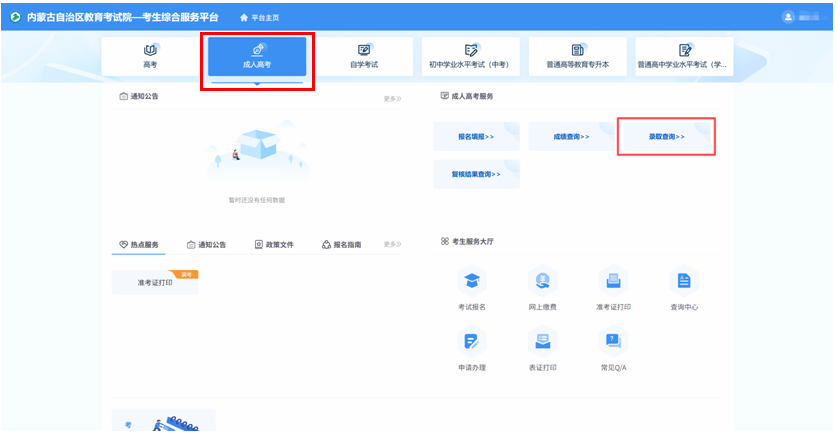Expand 更多 next to 通知公告 header
836x434 pixels.
(392, 98)
